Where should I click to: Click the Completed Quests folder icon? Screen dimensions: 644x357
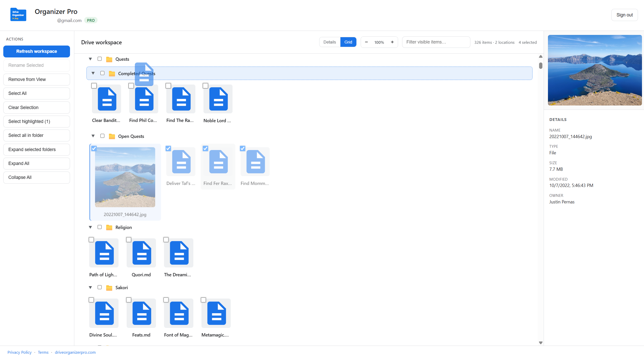[x=112, y=74]
